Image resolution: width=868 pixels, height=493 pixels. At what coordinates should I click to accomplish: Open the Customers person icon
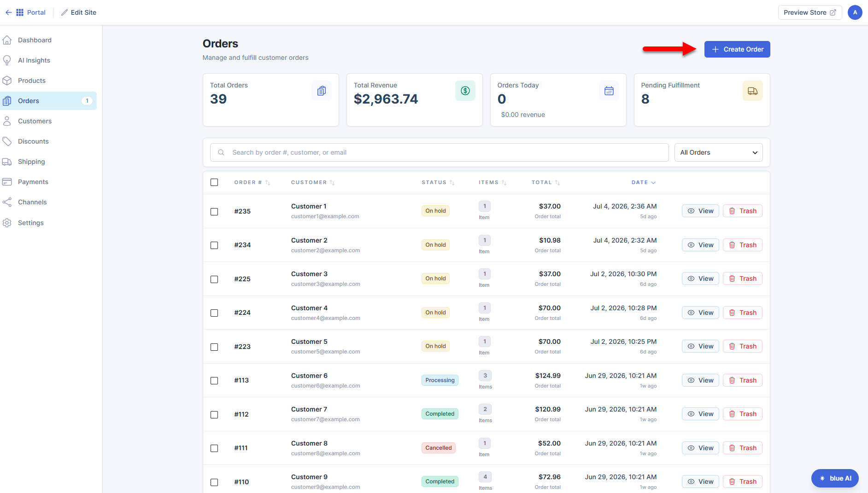[x=7, y=121]
